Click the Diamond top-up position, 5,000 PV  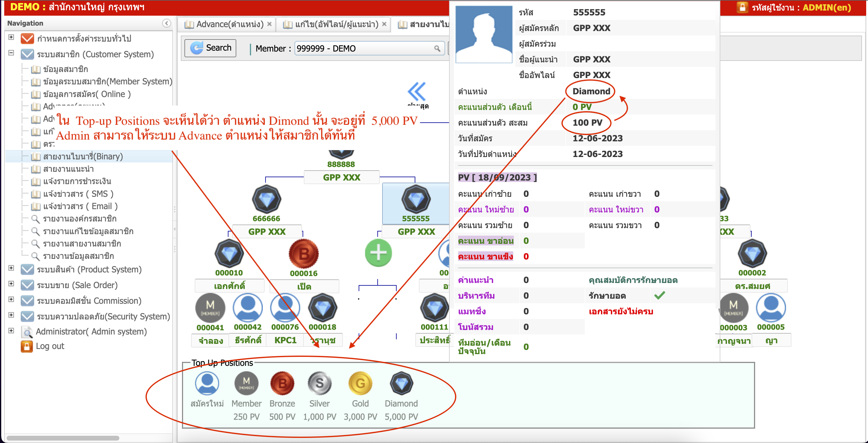[x=401, y=383]
